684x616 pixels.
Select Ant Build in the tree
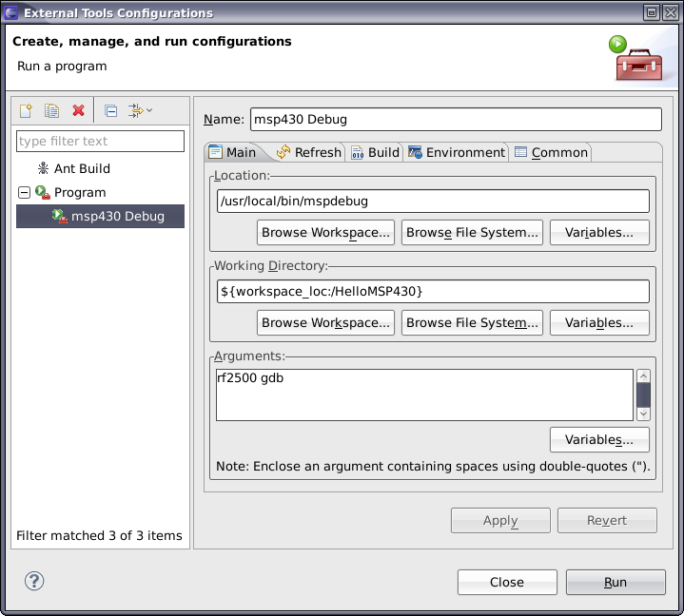(82, 168)
